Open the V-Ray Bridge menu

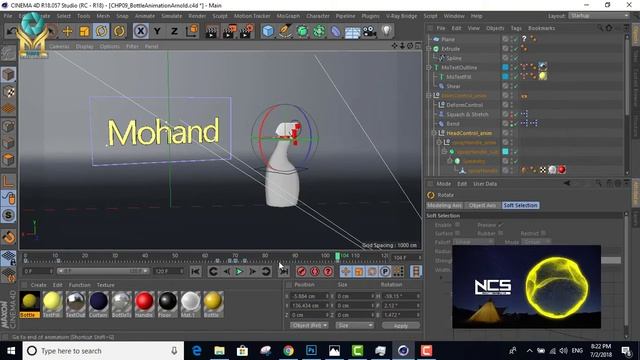pyautogui.click(x=402, y=16)
